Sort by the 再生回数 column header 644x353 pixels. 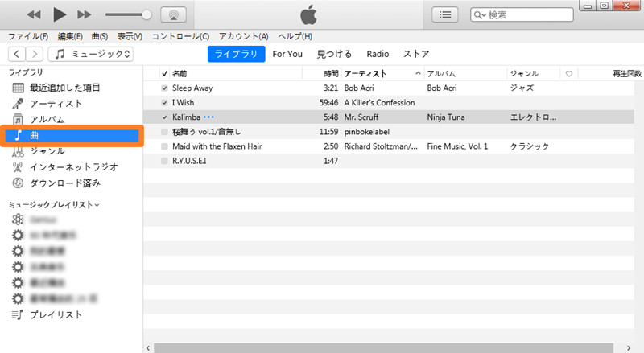[x=627, y=73]
